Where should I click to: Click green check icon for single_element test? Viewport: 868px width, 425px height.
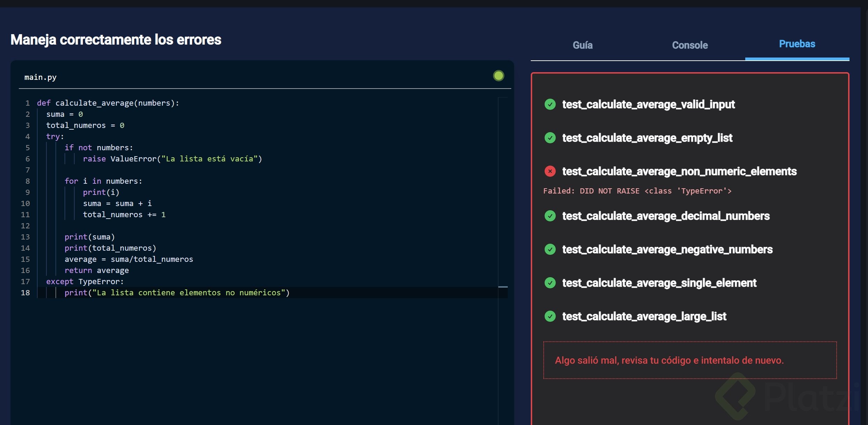click(550, 283)
